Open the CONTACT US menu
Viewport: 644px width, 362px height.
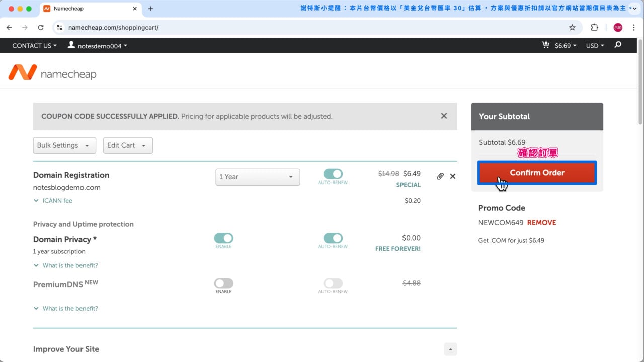[34, 46]
